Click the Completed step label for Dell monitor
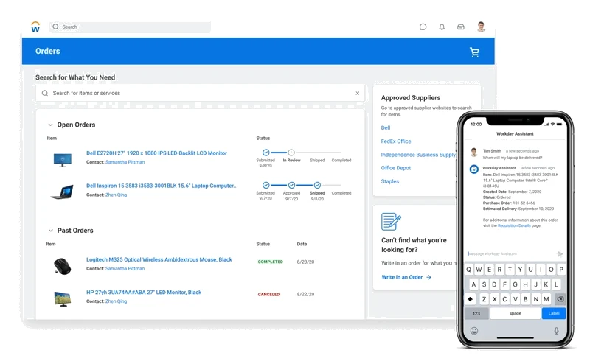The height and width of the screenshot is (364, 590). pyautogui.click(x=341, y=160)
